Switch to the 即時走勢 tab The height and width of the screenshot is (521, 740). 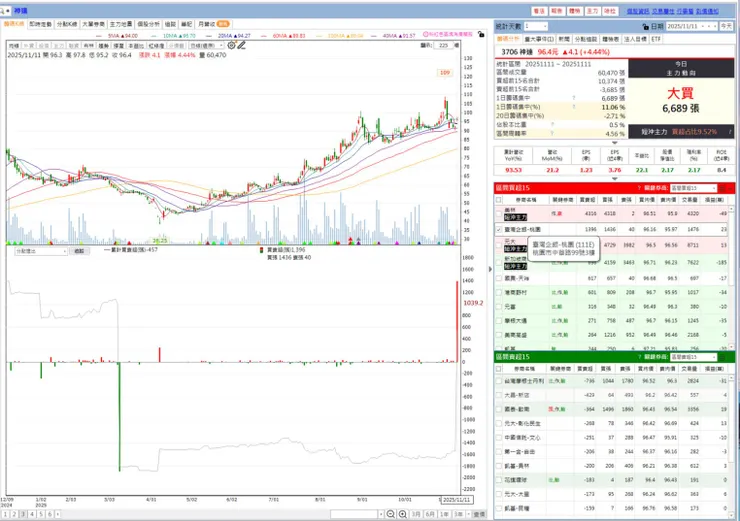coord(40,24)
